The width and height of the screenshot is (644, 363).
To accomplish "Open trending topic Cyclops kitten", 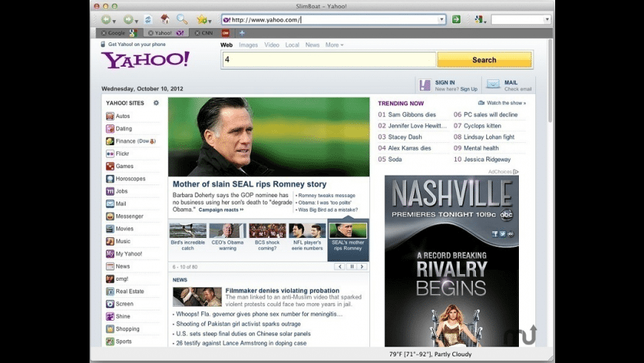I will 482,126.
